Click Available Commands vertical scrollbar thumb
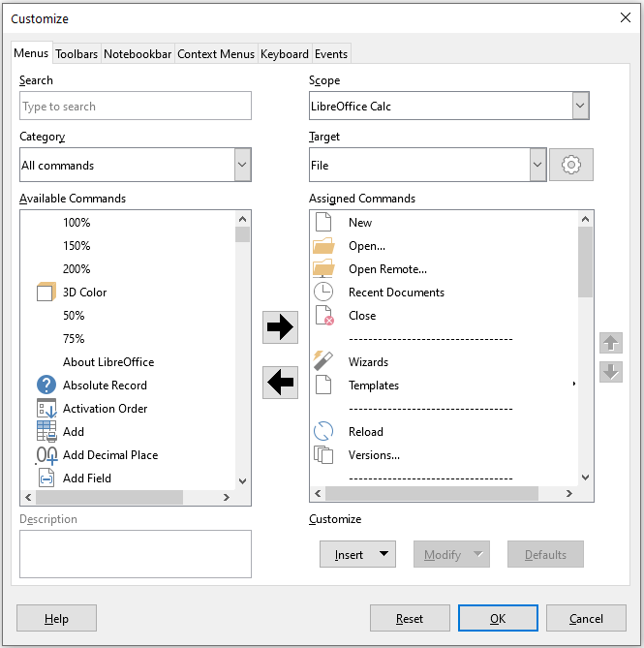Screen dimensions: 644x648 click(242, 233)
